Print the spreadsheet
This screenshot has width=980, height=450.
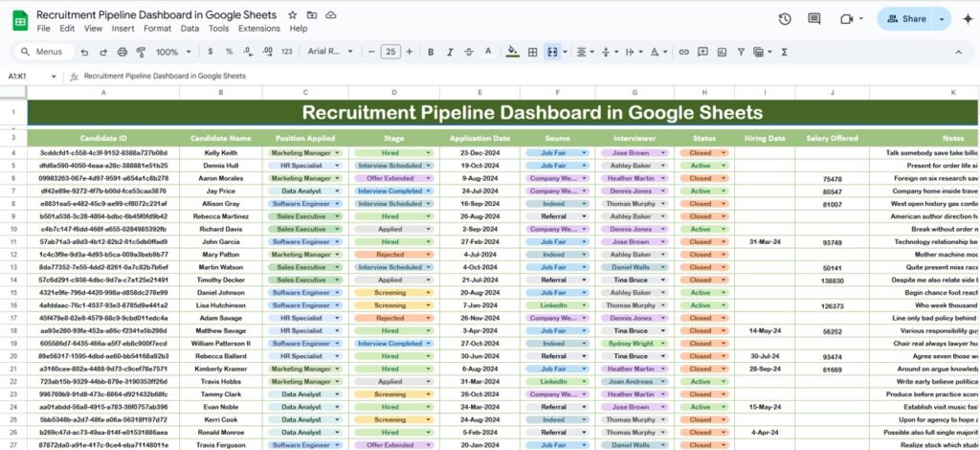coord(122,52)
